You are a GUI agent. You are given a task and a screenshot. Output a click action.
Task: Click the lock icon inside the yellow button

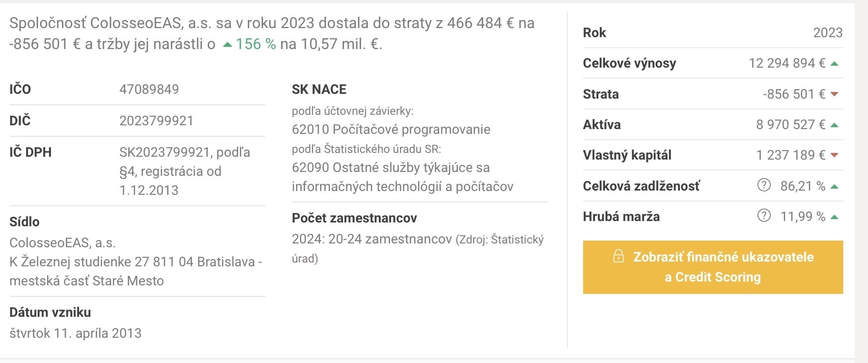tap(619, 257)
